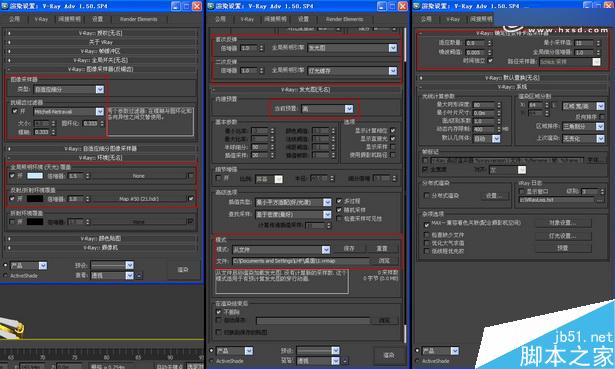Click 浏览 (Browse) beside irradiance map file
The image size is (615, 369).
click(384, 261)
